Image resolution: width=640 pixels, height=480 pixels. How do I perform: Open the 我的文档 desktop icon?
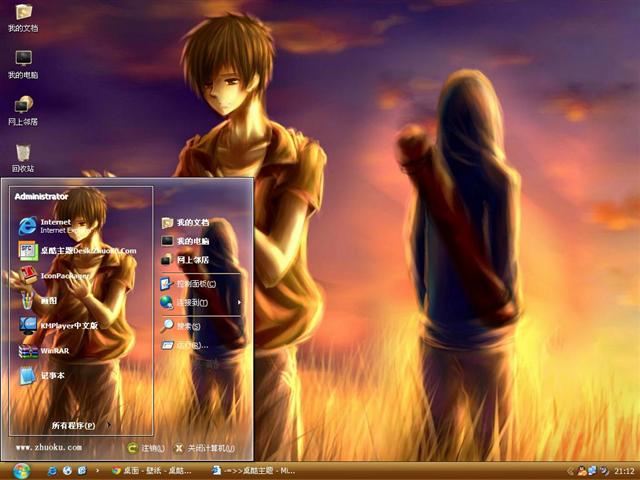[x=23, y=17]
